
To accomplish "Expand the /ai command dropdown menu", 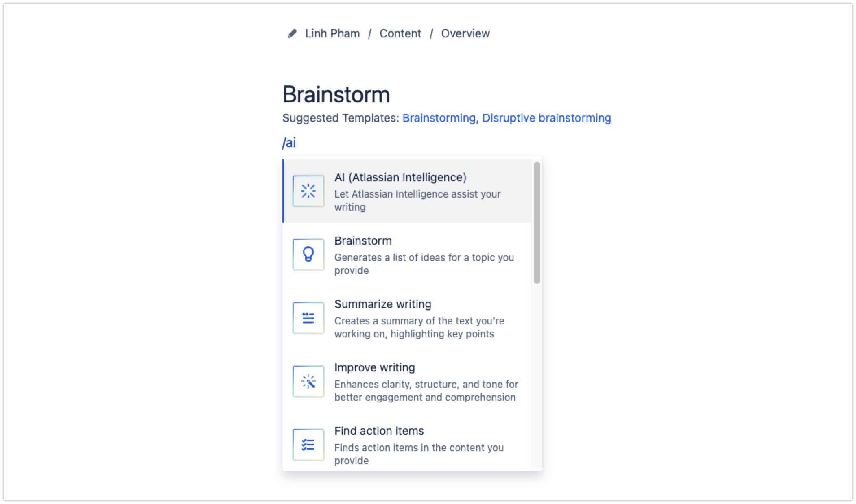I will coord(291,142).
